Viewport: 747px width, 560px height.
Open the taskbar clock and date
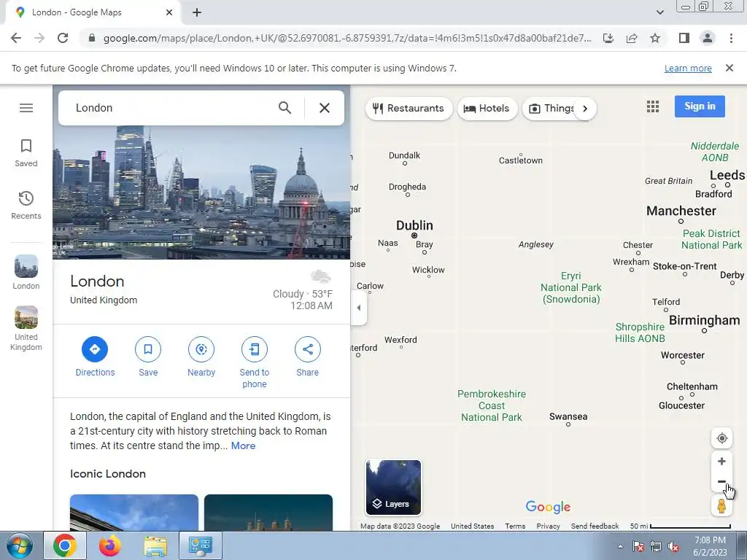coord(710,546)
